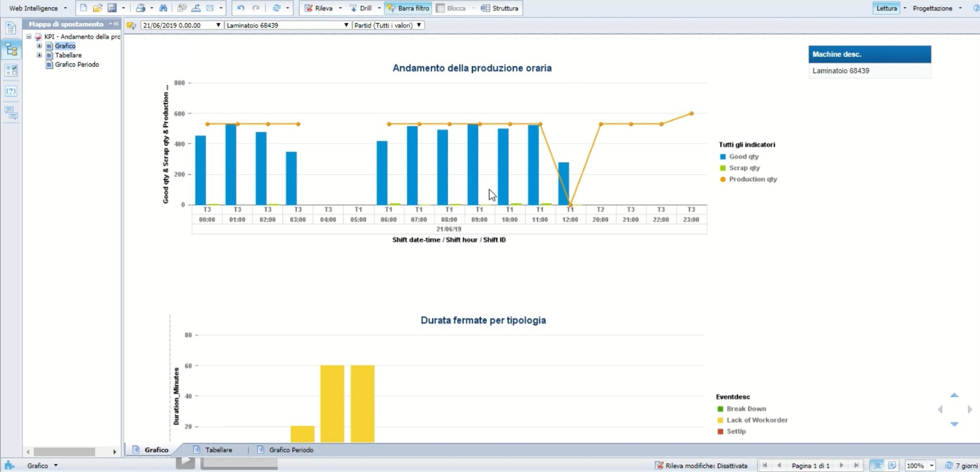Go to the next page
The width and height of the screenshot is (980, 472).
(841, 466)
